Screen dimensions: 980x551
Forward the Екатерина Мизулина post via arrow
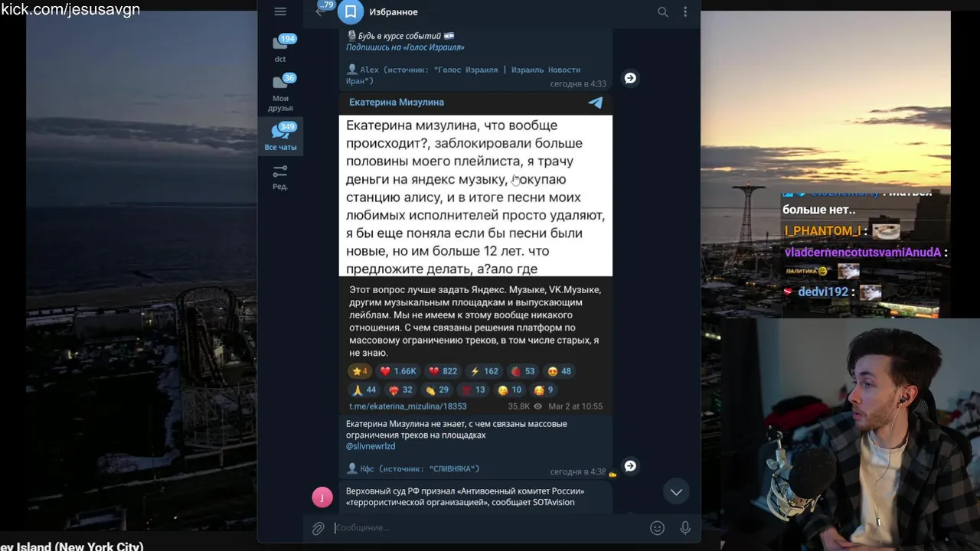tap(630, 465)
